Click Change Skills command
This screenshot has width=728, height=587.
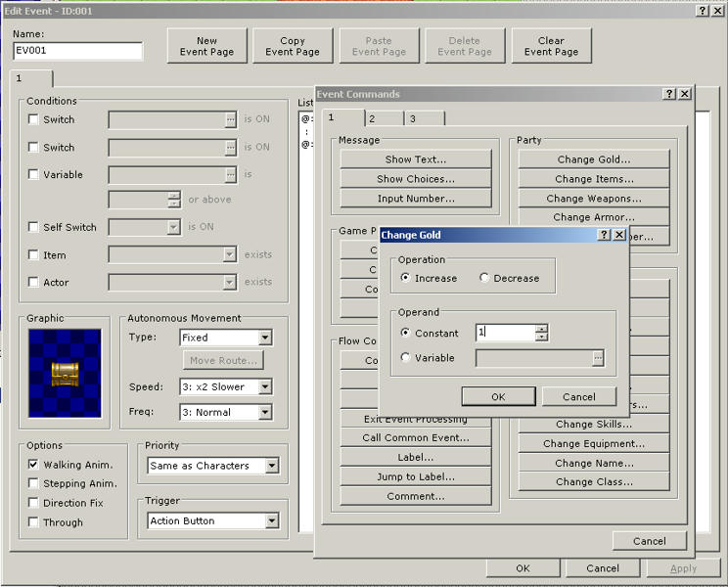(x=594, y=425)
